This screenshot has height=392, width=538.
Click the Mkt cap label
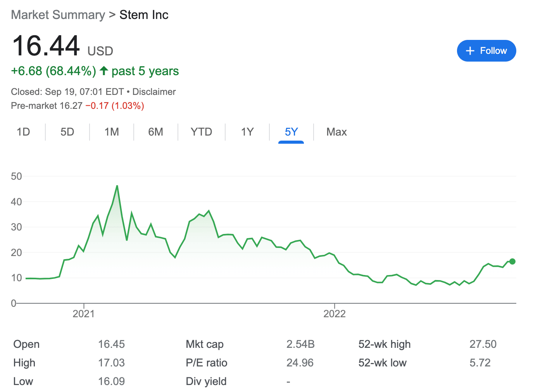click(x=205, y=344)
